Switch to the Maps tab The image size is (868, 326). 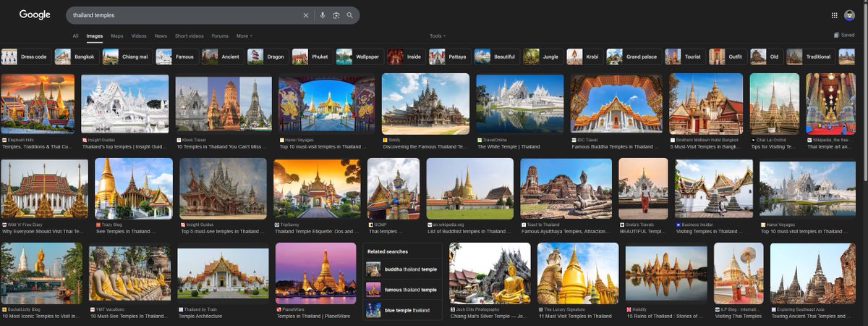coord(117,35)
